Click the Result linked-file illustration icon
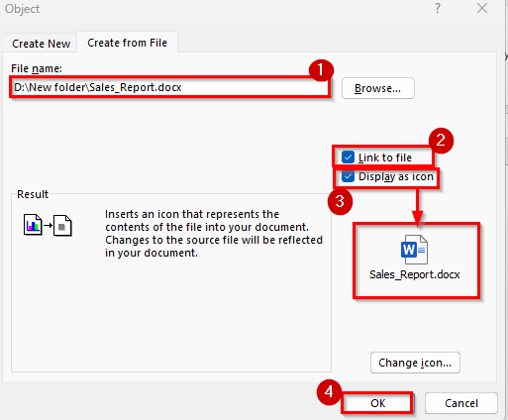508x420 pixels. (48, 226)
